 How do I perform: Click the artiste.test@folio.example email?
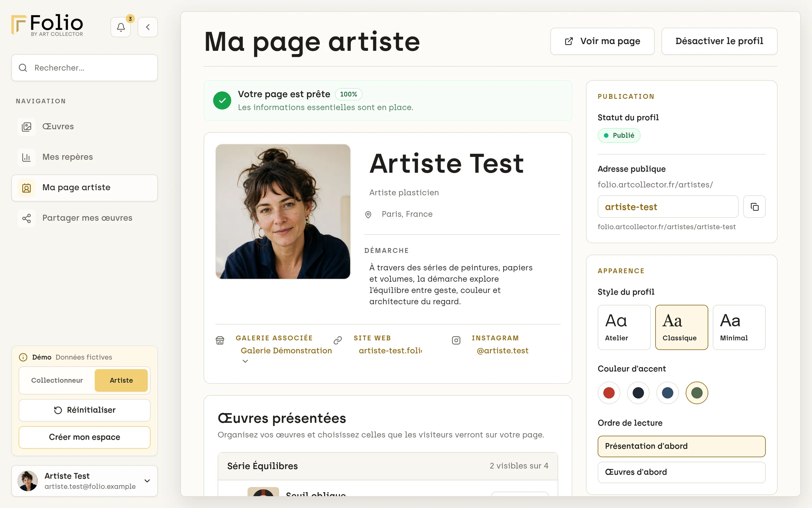(90, 486)
